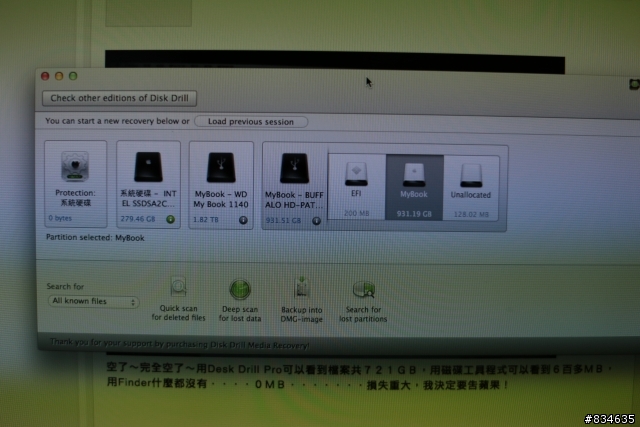The height and width of the screenshot is (427, 640).
Task: Click the 200 MB EFI size text
Action: (356, 213)
